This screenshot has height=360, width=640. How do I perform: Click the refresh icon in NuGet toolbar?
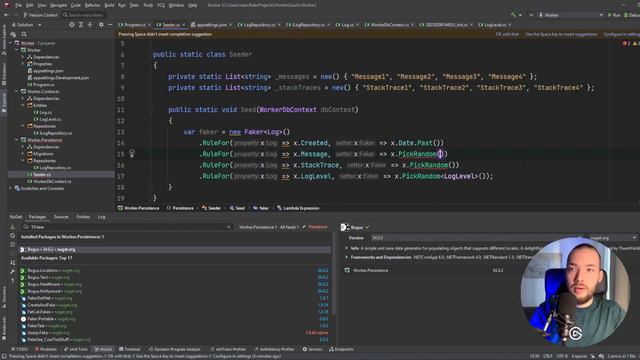tap(13, 236)
